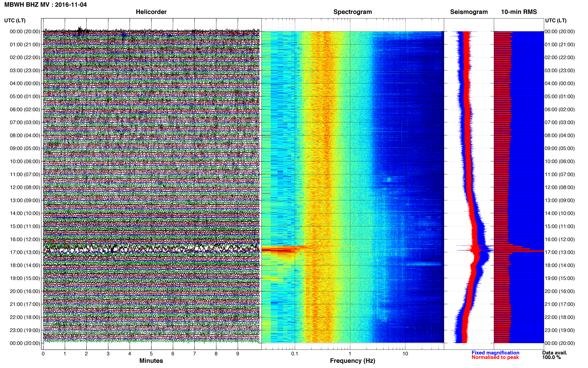Click Helicorder time label '08:00 (04:00)'

coord(25,135)
